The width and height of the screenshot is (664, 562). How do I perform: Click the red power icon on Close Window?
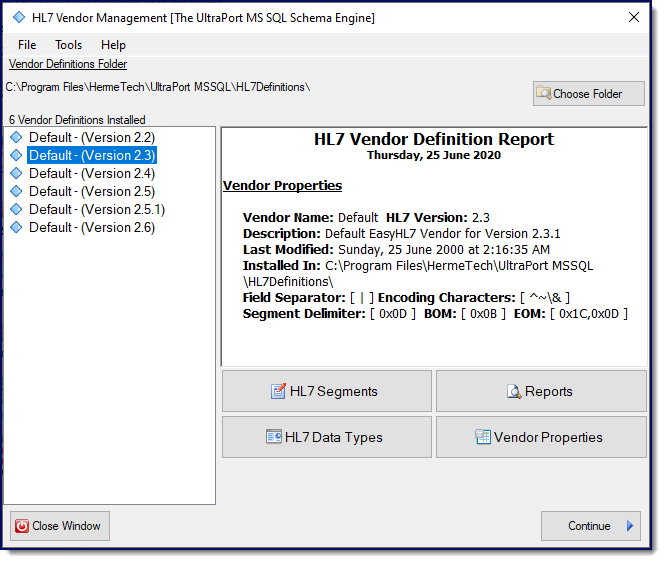click(x=22, y=526)
